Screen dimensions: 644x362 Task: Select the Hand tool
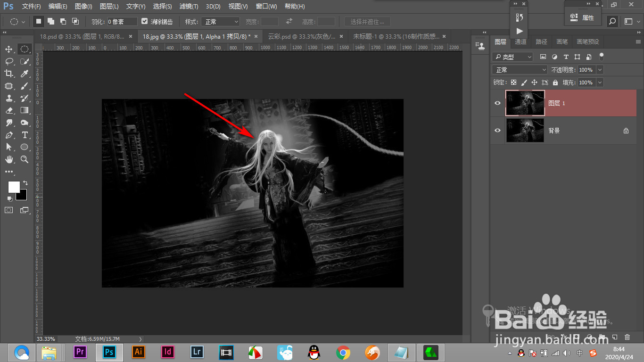click(x=9, y=159)
